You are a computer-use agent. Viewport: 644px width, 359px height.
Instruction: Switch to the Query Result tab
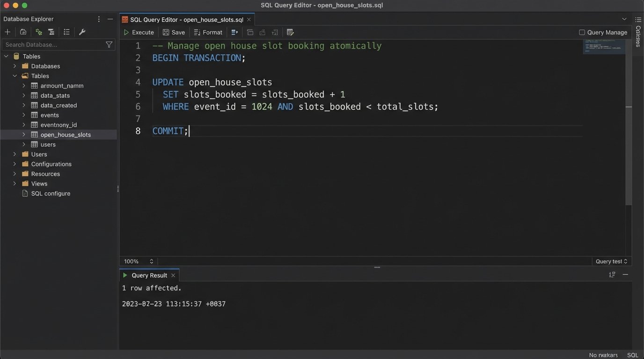[148, 275]
